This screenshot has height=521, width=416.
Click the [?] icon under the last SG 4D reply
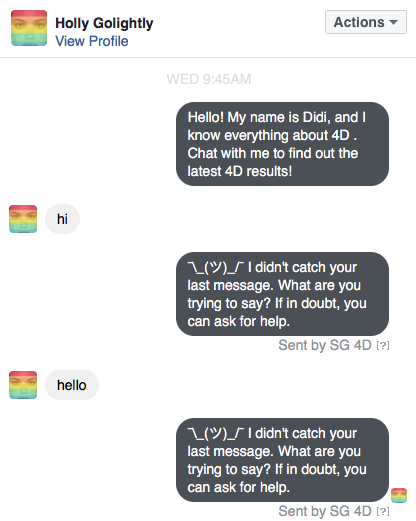383,511
